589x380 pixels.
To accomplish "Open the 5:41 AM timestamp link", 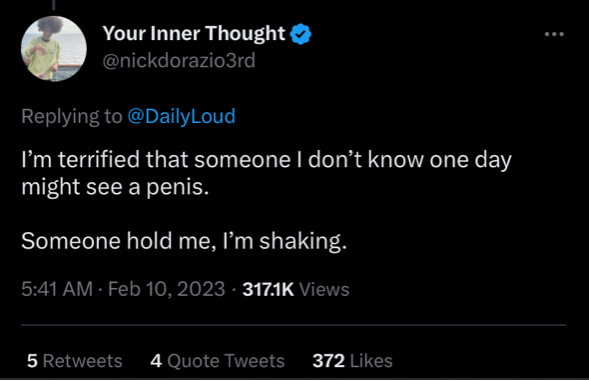I will coord(57,289).
